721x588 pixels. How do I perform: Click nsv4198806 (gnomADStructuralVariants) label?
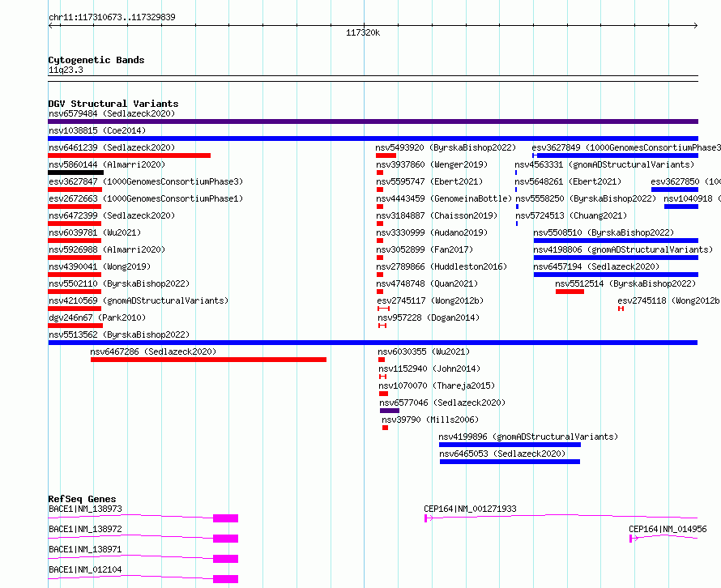click(623, 249)
